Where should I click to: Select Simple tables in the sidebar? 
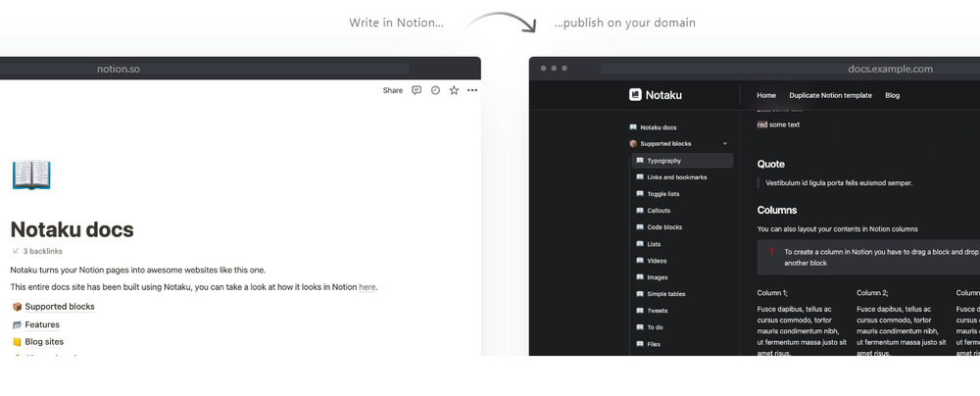[665, 294]
